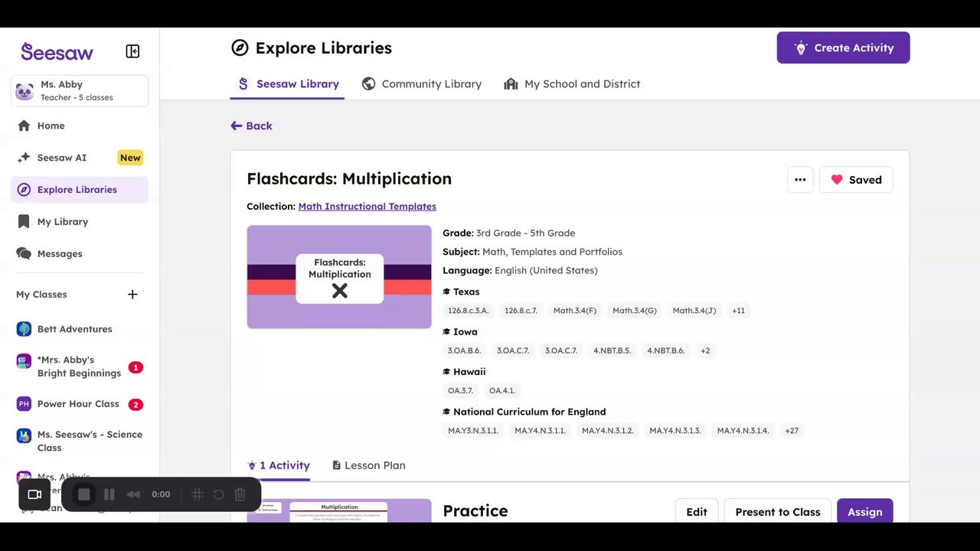The image size is (980, 551).
Task: Open Seesaw AI in sidebar
Action: pyautogui.click(x=80, y=158)
